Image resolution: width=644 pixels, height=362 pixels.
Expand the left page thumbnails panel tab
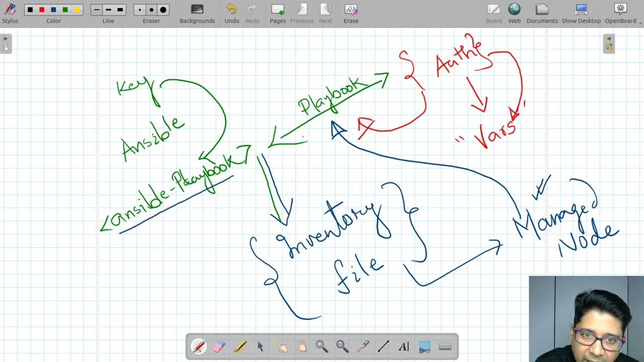tap(6, 43)
